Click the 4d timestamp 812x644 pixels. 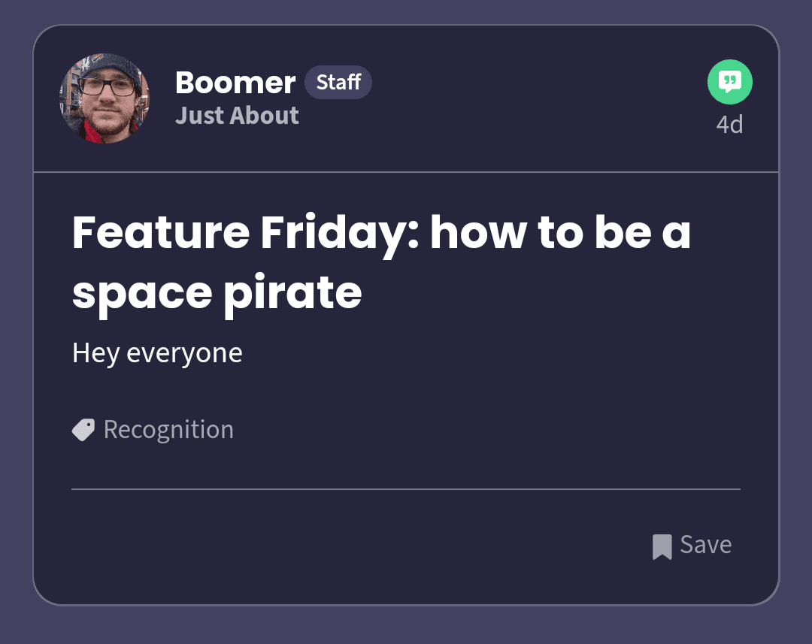pos(729,124)
